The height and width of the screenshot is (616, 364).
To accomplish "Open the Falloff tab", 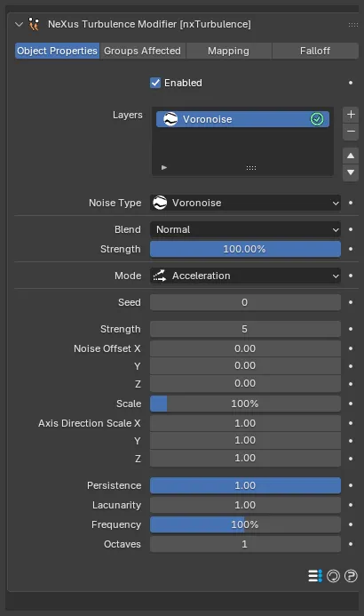I will [x=315, y=51].
